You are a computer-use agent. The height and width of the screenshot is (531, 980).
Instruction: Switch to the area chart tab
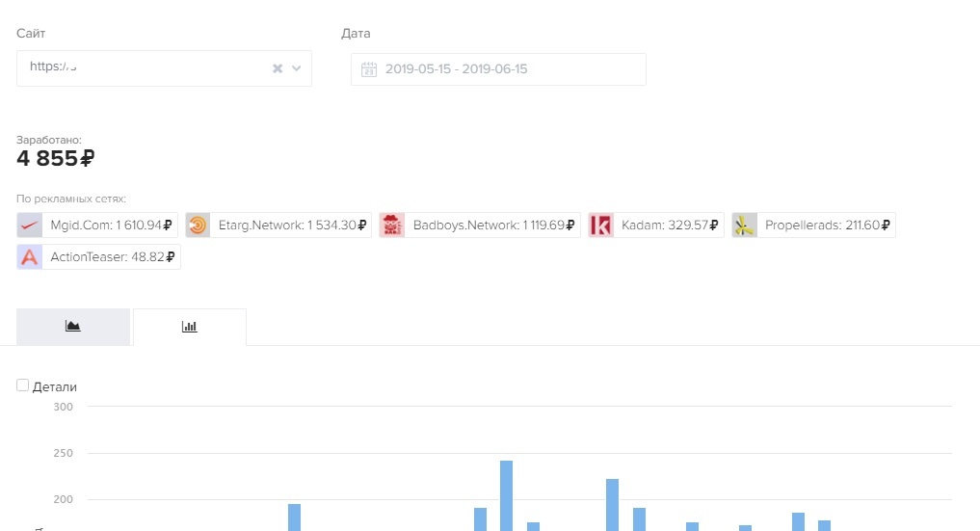(x=73, y=327)
